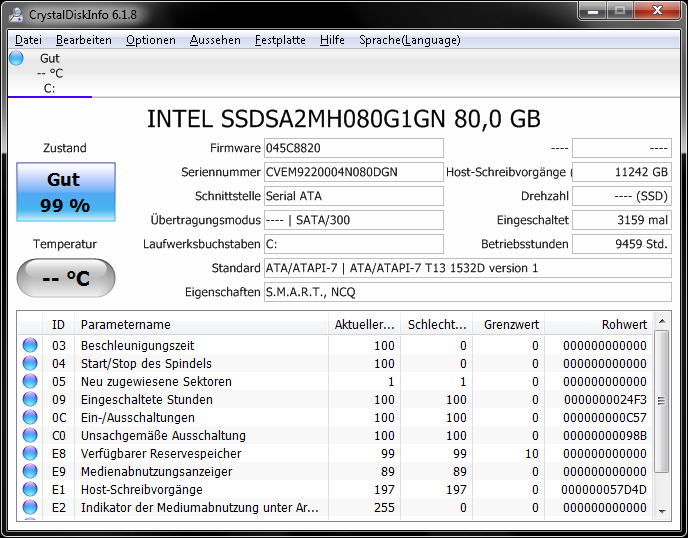Click status orb for Eingeschaltete Stunden

coord(30,399)
